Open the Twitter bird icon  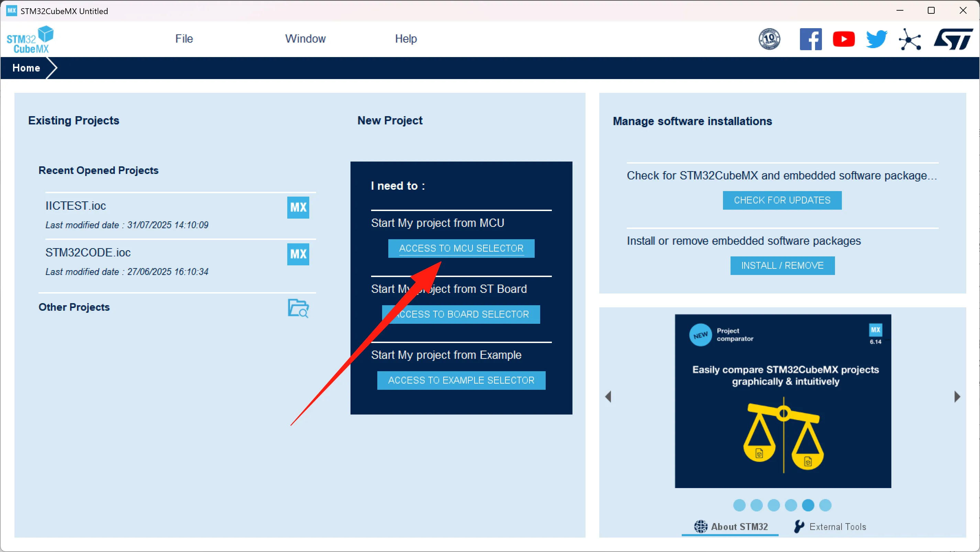pyautogui.click(x=877, y=39)
